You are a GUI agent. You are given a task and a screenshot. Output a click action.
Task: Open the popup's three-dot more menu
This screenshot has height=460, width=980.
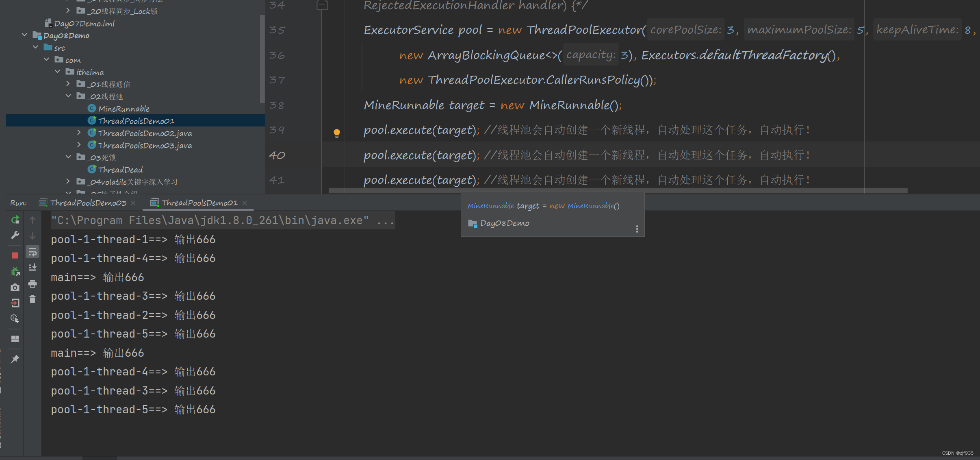[637, 229]
